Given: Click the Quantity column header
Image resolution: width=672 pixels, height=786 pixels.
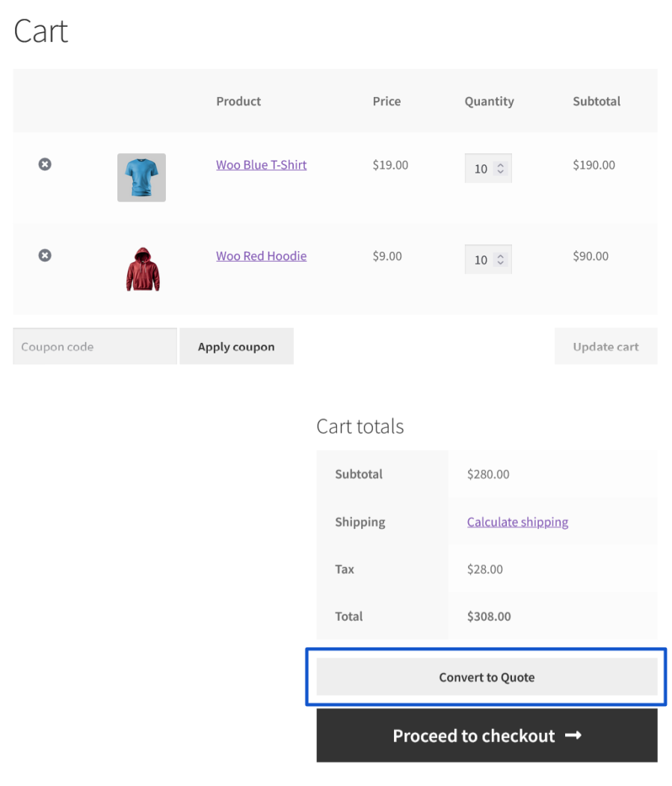Looking at the screenshot, I should click(x=489, y=102).
